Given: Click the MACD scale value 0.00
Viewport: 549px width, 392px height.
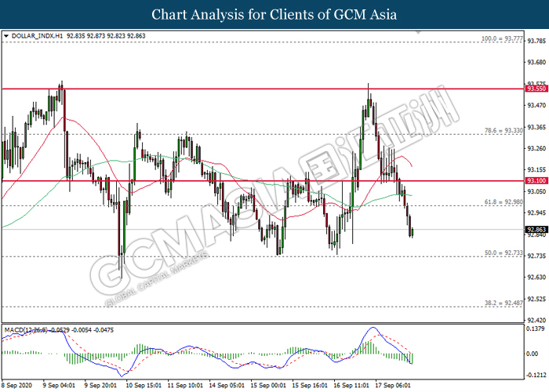Looking at the screenshot, I should tap(533, 354).
